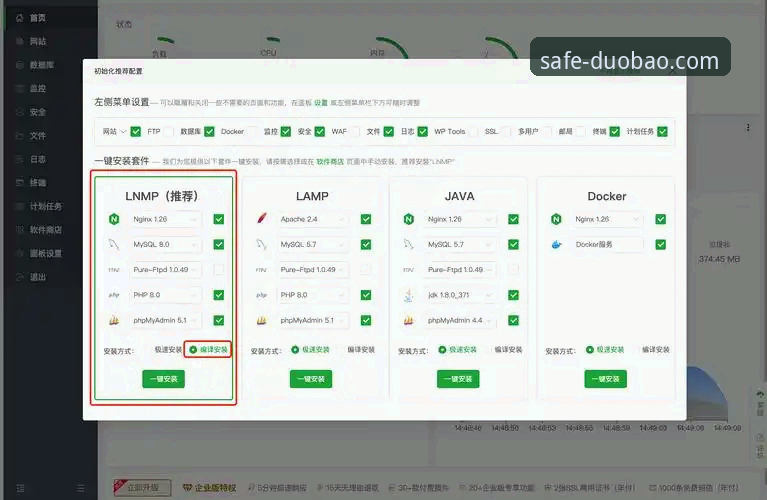Click 一键安装 button in JAVA card

(458, 379)
